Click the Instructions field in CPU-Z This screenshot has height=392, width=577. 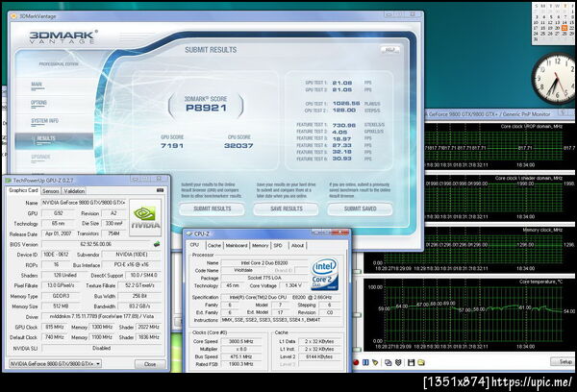[x=281, y=320]
